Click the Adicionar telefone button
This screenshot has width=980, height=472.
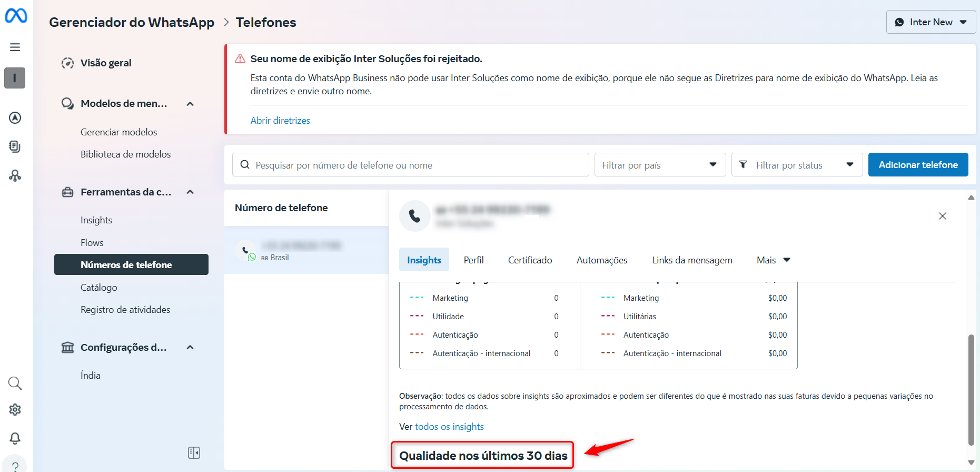pos(917,165)
